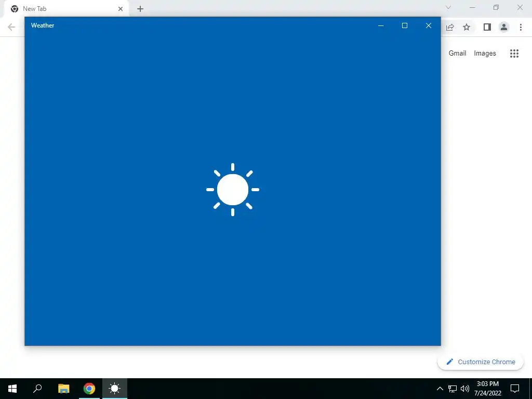Open the network status tray icon

pos(453,389)
